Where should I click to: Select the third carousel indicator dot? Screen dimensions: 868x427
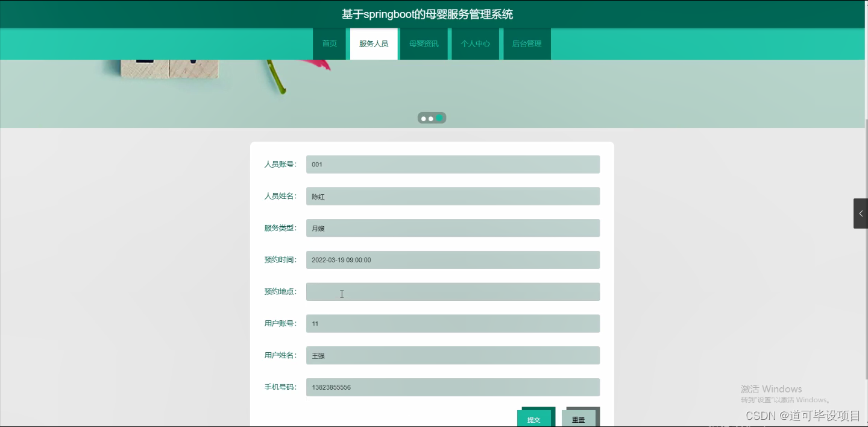click(x=440, y=118)
